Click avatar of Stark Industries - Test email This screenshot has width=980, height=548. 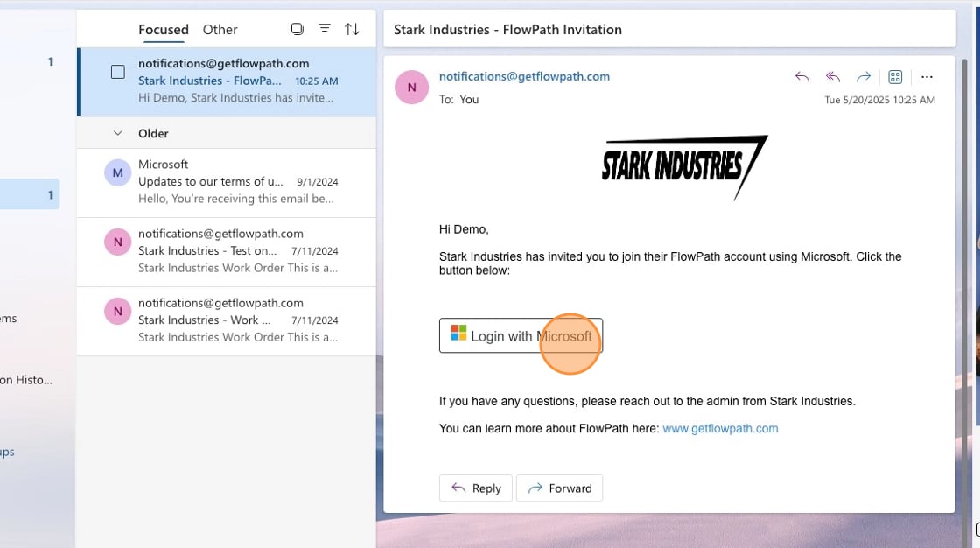tap(117, 242)
